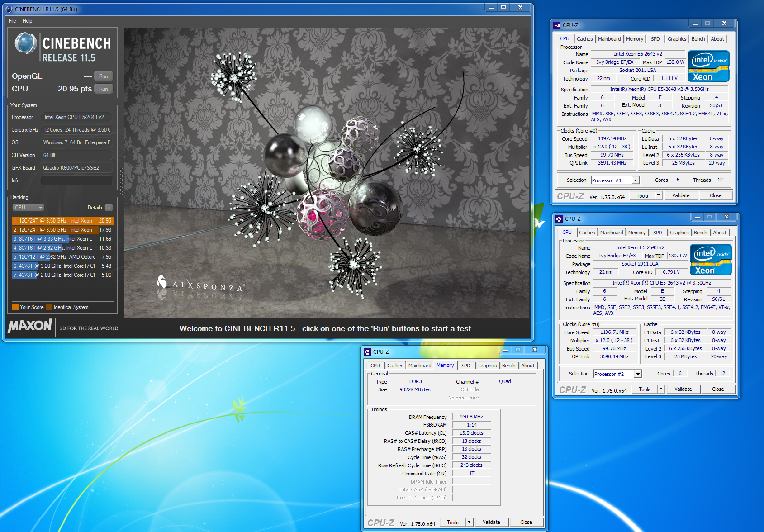Open the CPU ranking type dropdown
Viewport: 764px width, 532px height.
coord(28,208)
